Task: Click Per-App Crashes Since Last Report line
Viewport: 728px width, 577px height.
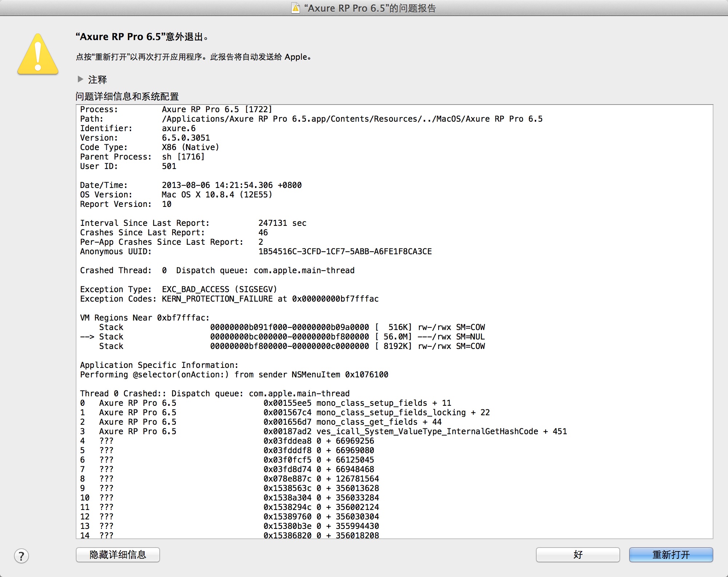Action: (171, 242)
